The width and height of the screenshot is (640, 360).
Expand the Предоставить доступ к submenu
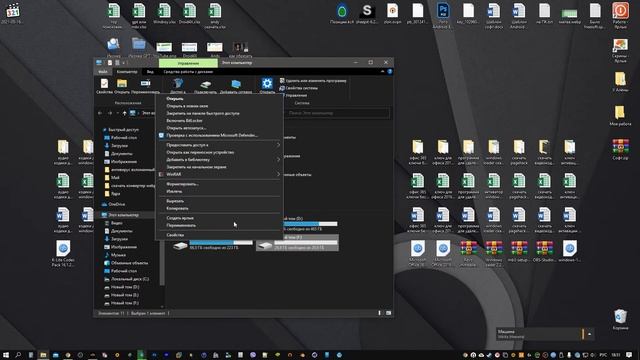coord(219,145)
